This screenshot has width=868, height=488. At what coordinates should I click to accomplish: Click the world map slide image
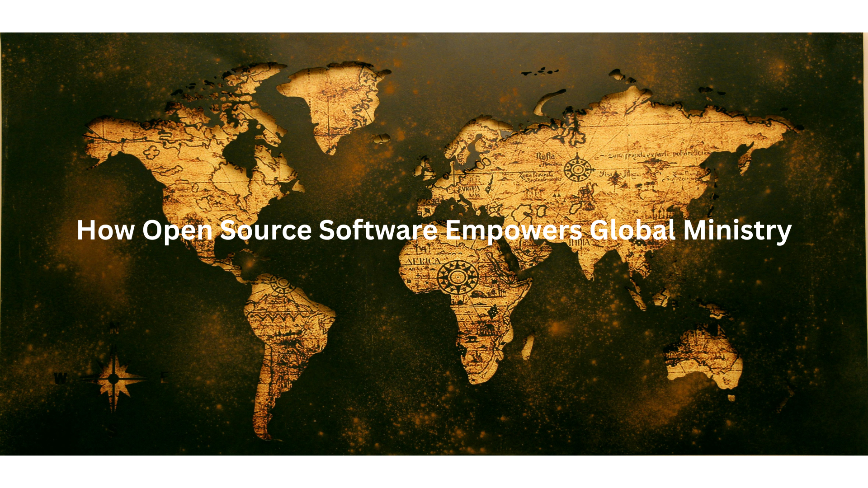[434, 244]
